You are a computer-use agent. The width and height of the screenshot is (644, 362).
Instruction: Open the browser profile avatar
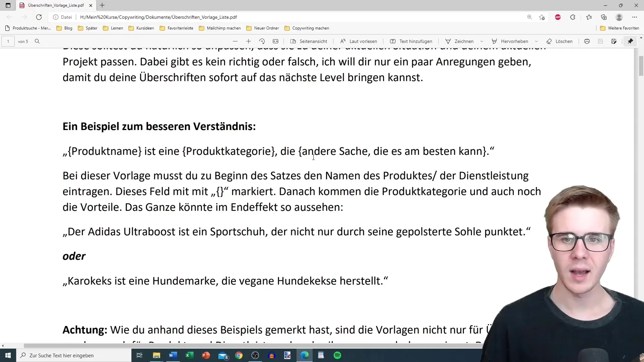(619, 17)
